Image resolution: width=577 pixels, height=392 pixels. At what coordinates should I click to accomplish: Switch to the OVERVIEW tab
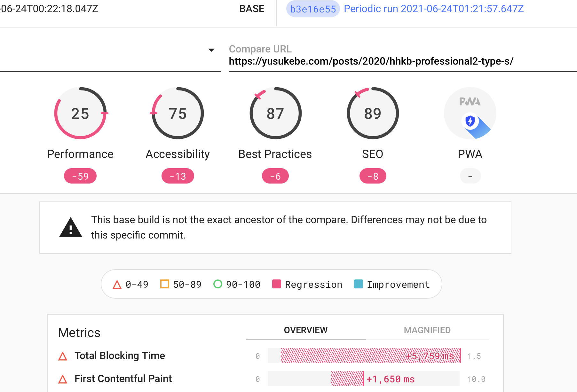(305, 330)
